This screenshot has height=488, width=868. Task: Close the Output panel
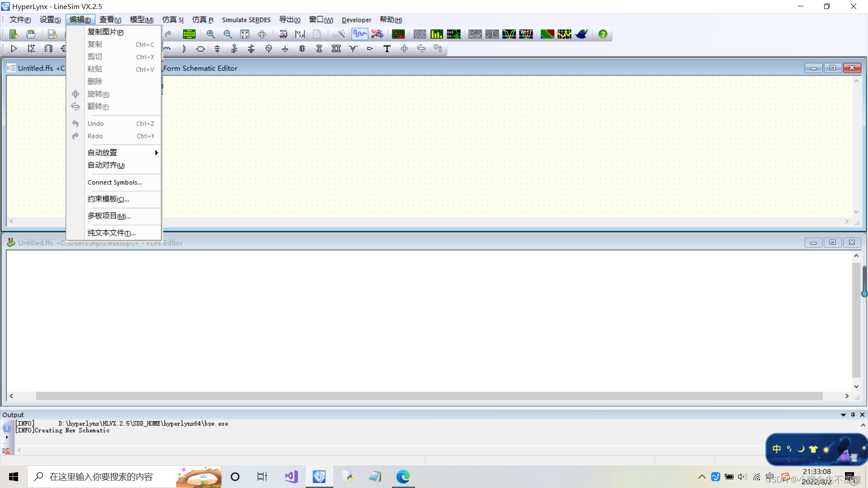pos(862,415)
